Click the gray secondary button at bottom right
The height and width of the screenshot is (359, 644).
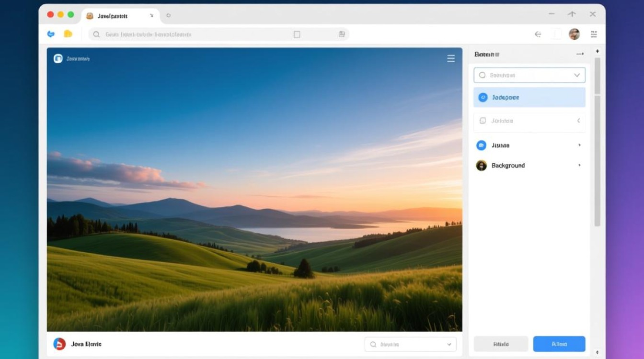(501, 344)
